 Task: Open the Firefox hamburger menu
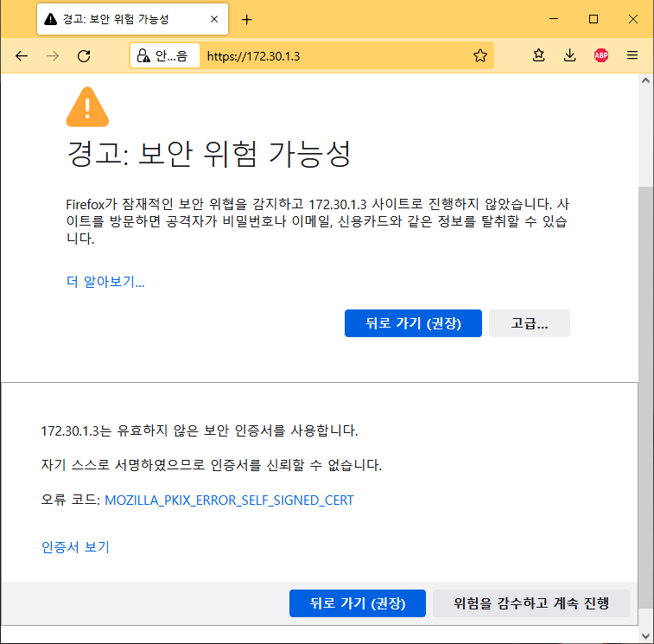point(632,55)
